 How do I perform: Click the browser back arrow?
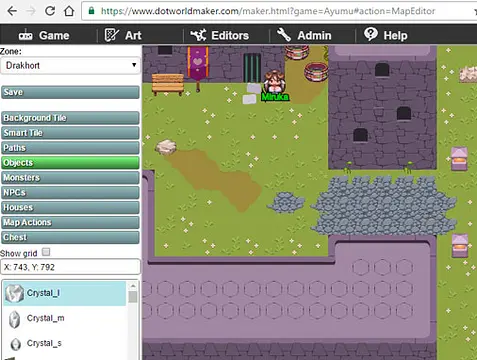(x=12, y=11)
